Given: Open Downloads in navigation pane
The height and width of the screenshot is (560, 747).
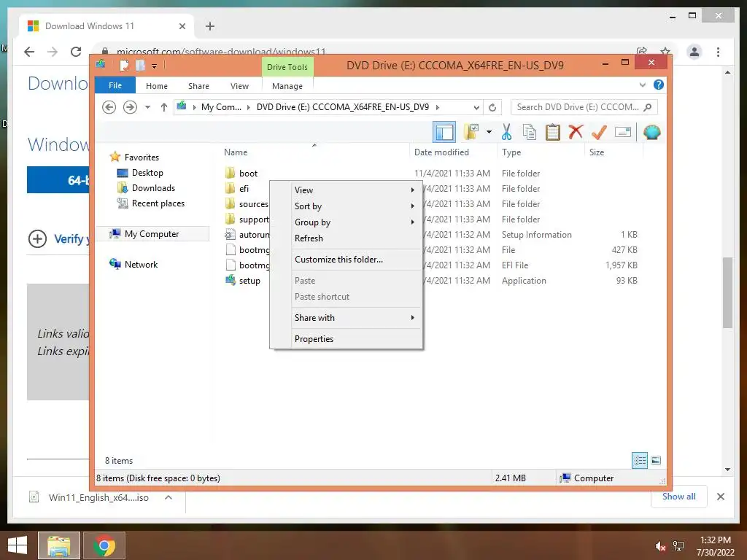Looking at the screenshot, I should (x=153, y=187).
